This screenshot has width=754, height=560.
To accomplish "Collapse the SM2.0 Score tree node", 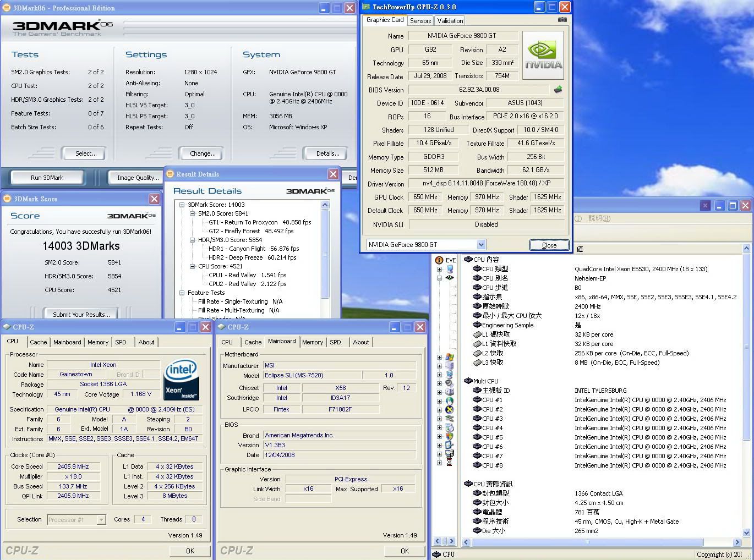I will coord(193,213).
